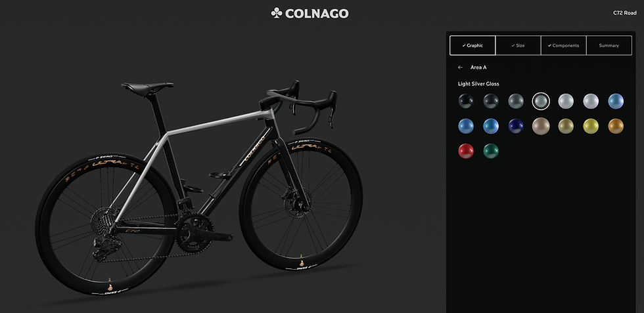Click the back arrow beside Area A
644x313 pixels.
460,68
